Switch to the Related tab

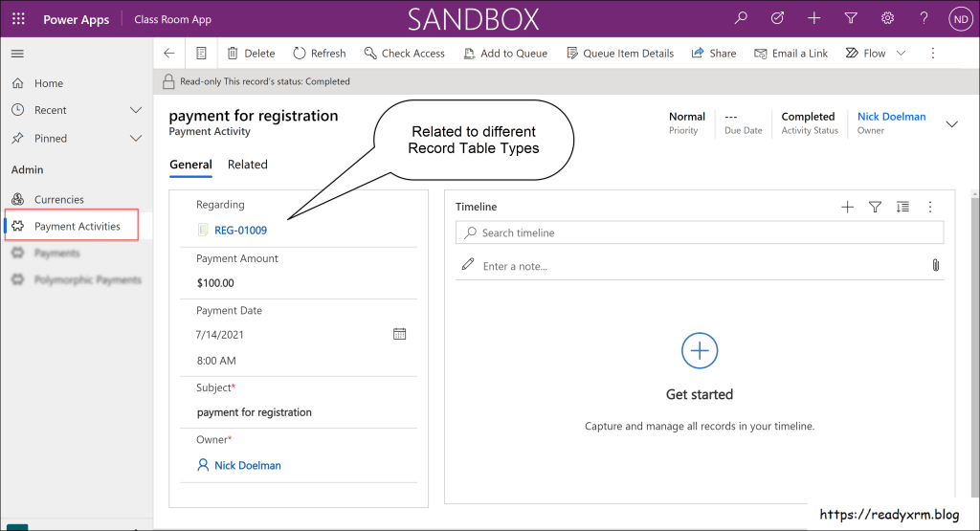click(x=247, y=165)
